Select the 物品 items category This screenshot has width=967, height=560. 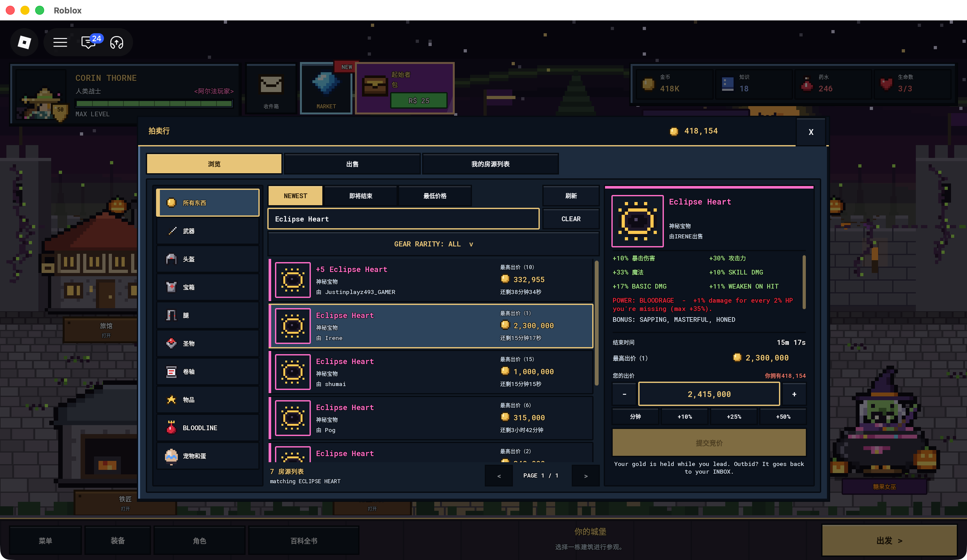[208, 400]
